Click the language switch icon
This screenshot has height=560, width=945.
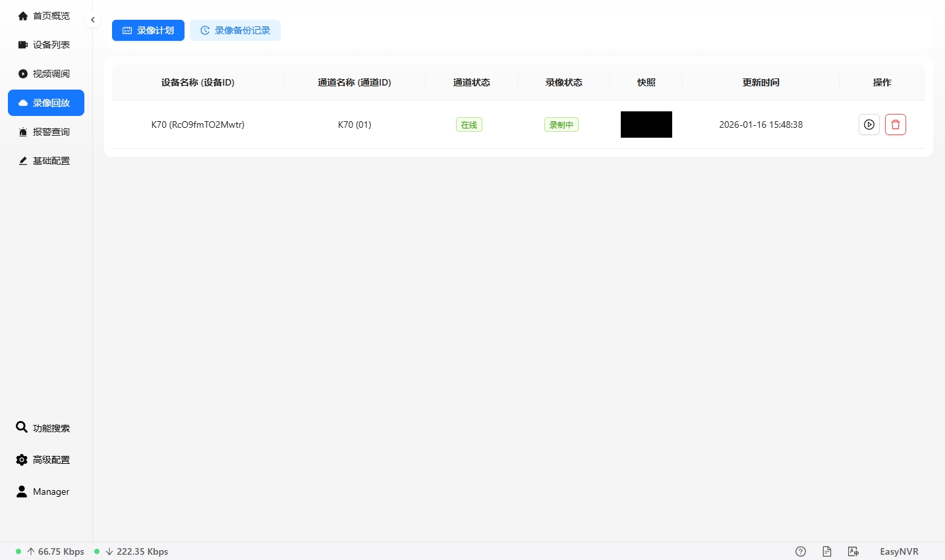(x=853, y=551)
